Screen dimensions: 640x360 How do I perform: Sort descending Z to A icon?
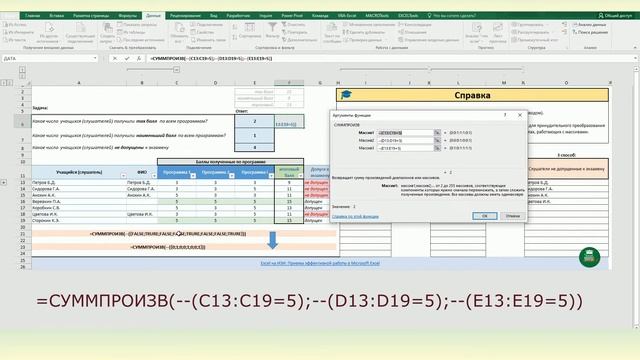click(235, 37)
